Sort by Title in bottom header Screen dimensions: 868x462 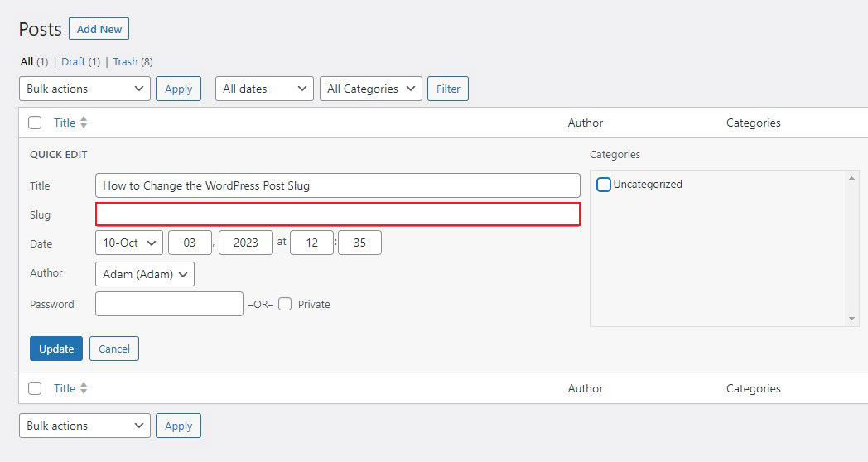(x=65, y=388)
